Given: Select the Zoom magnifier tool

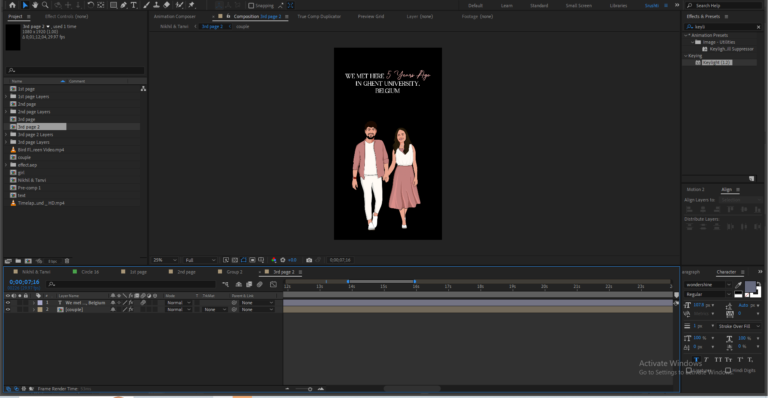Looking at the screenshot, I should click(45, 5).
